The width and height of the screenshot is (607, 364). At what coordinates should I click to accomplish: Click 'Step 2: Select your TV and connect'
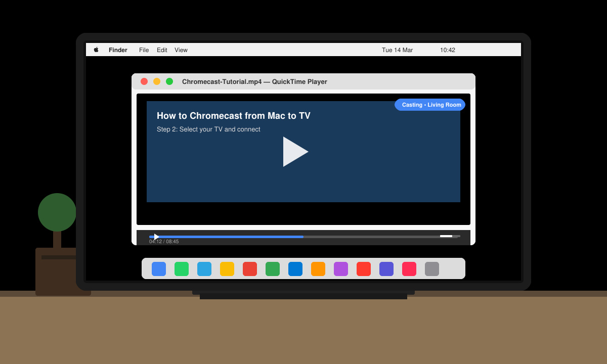tap(208, 129)
